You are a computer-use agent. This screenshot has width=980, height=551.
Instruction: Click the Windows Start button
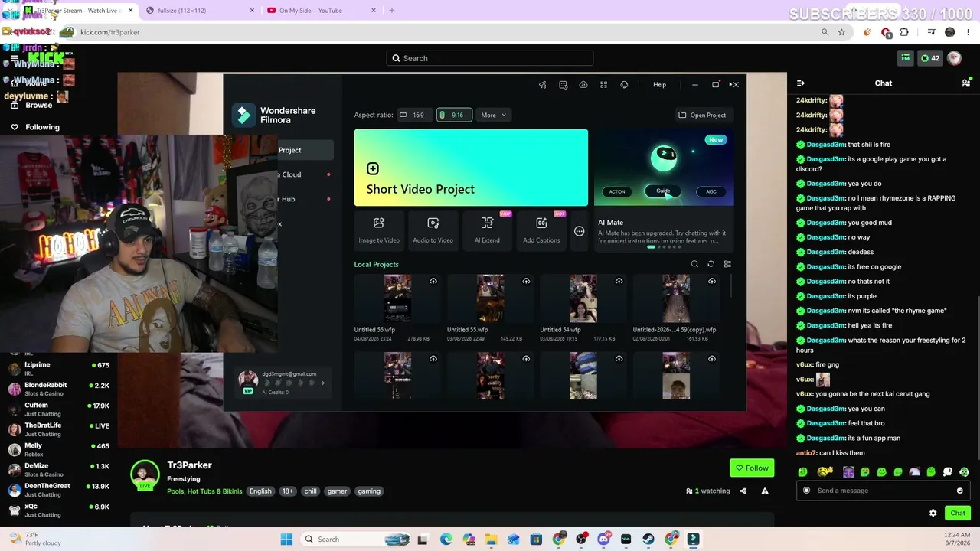(x=286, y=540)
